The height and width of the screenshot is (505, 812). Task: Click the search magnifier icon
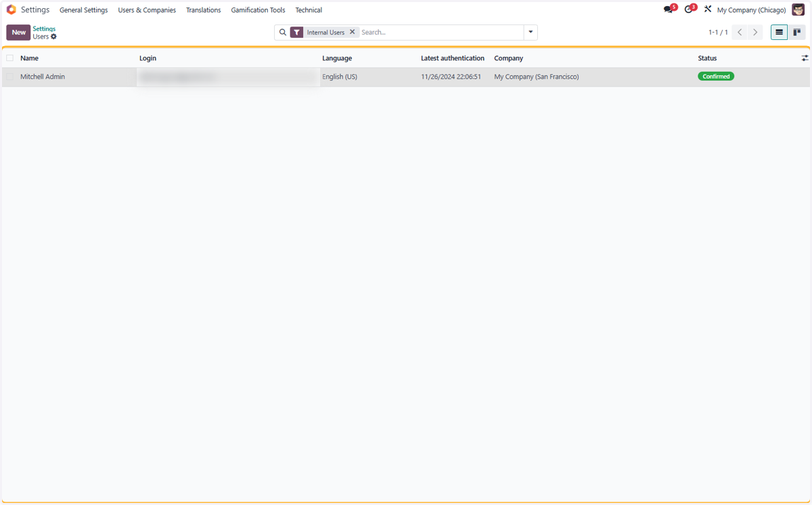(283, 32)
